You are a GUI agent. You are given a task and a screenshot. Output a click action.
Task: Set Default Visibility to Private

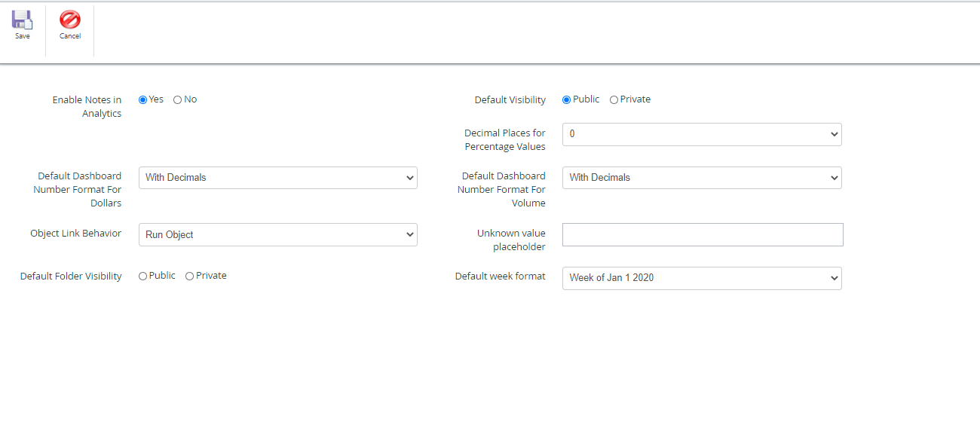[614, 99]
